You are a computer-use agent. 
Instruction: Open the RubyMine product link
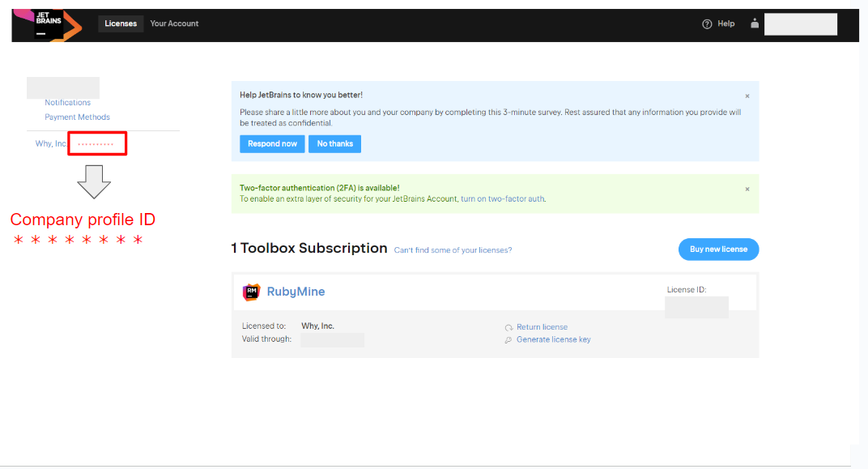point(296,292)
